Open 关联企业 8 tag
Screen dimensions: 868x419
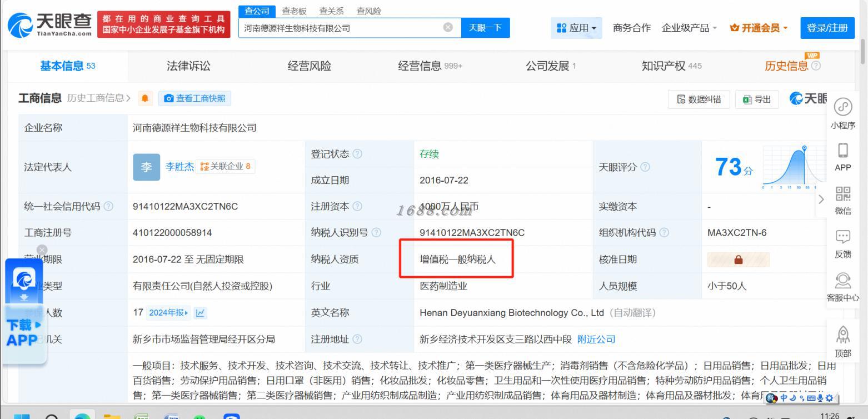point(225,166)
